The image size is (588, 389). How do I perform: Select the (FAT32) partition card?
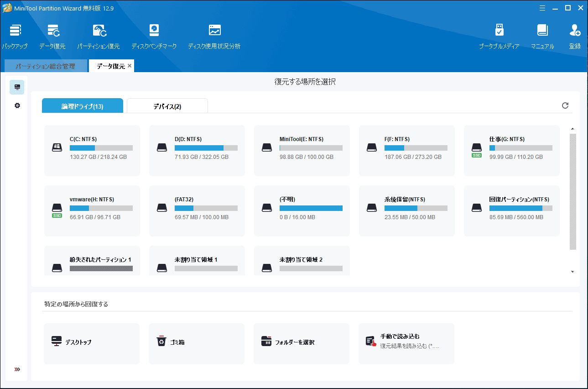pyautogui.click(x=197, y=211)
